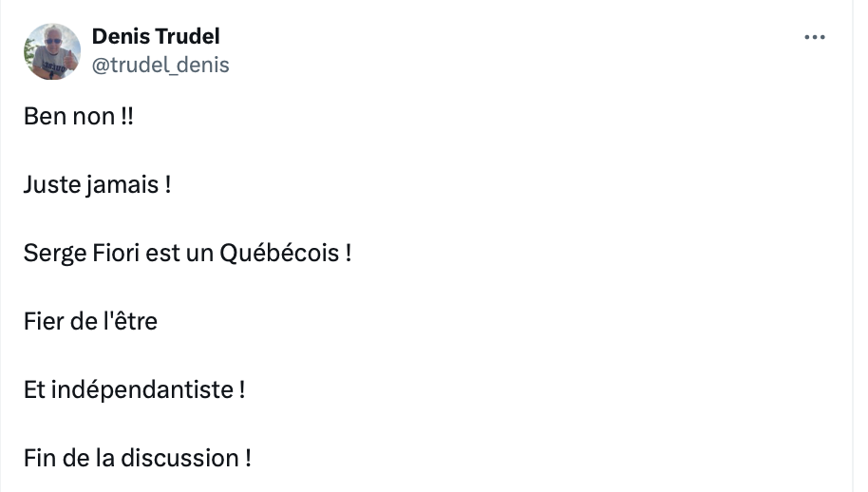This screenshot has width=868, height=492.
Task: Click the "Ben non !!" text line
Action: click(x=79, y=117)
